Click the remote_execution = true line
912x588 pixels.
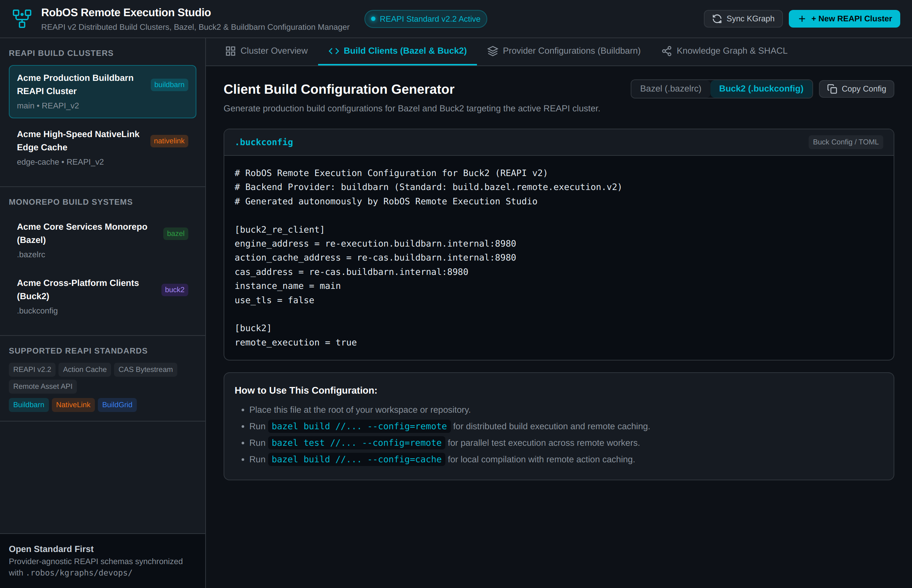(295, 343)
